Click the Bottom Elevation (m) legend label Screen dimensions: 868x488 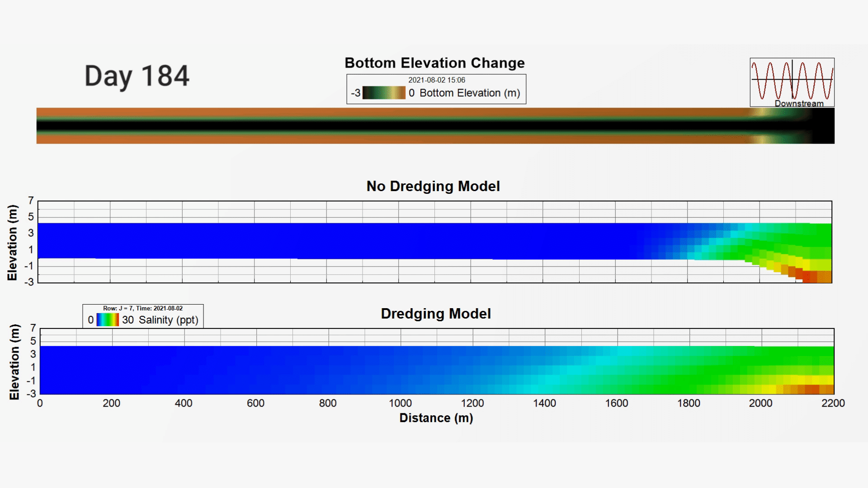coord(470,93)
